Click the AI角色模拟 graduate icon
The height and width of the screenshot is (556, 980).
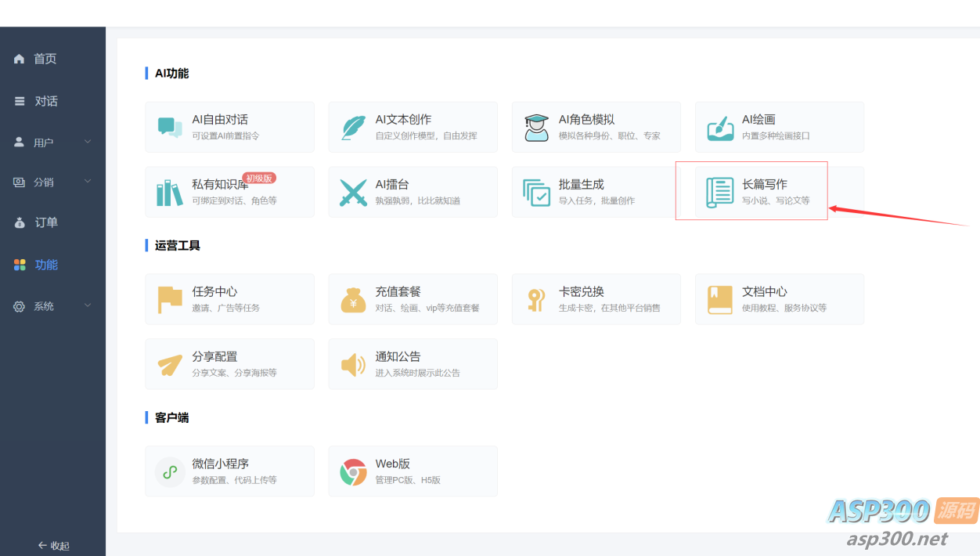click(x=536, y=127)
